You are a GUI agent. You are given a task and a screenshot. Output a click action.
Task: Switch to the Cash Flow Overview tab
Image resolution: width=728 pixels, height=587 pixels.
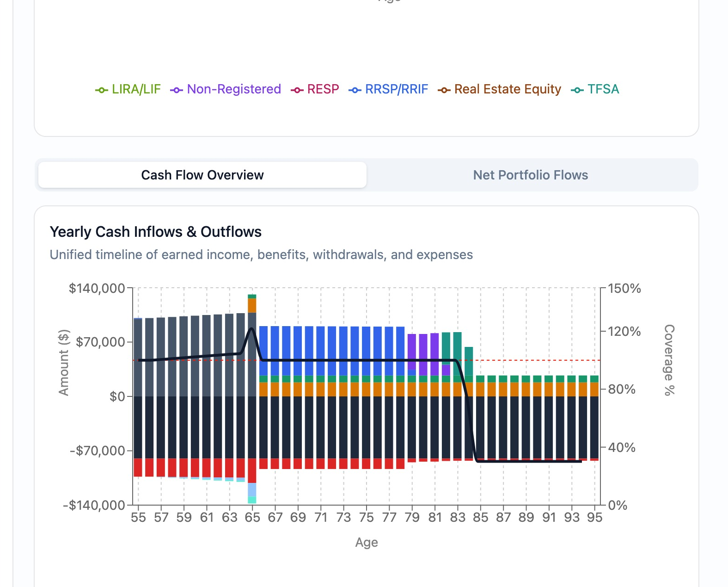(202, 175)
